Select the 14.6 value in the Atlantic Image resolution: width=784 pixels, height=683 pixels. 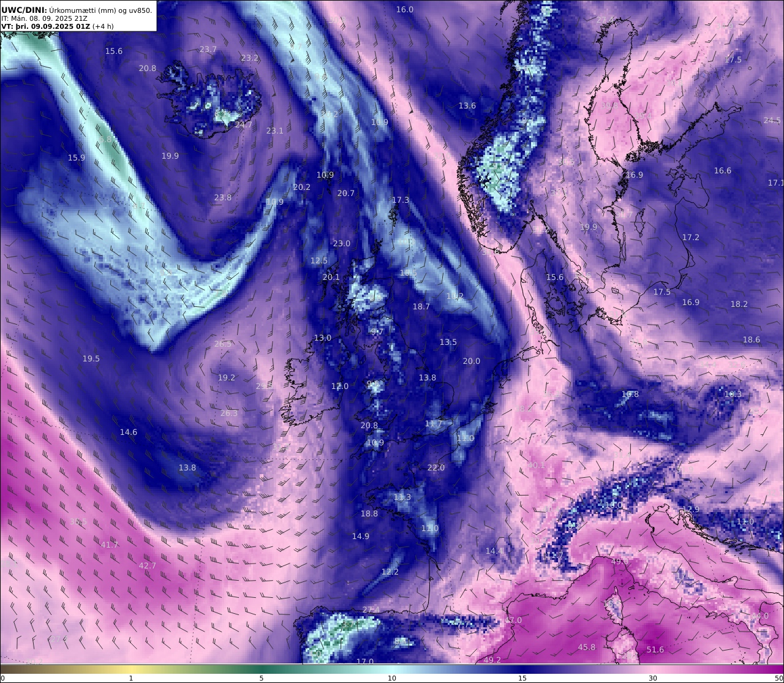129,432
